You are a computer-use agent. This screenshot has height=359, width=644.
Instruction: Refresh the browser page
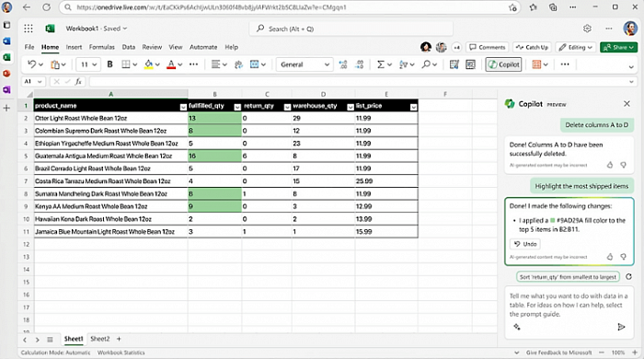[46, 7]
